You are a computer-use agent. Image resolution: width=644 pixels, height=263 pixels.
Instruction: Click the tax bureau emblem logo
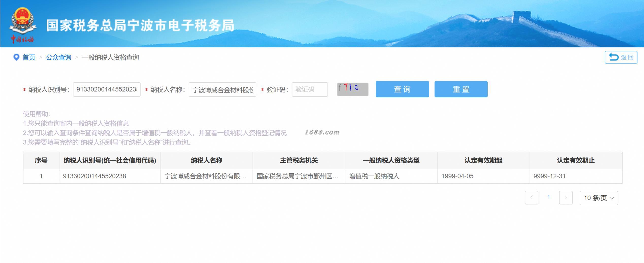[22, 25]
